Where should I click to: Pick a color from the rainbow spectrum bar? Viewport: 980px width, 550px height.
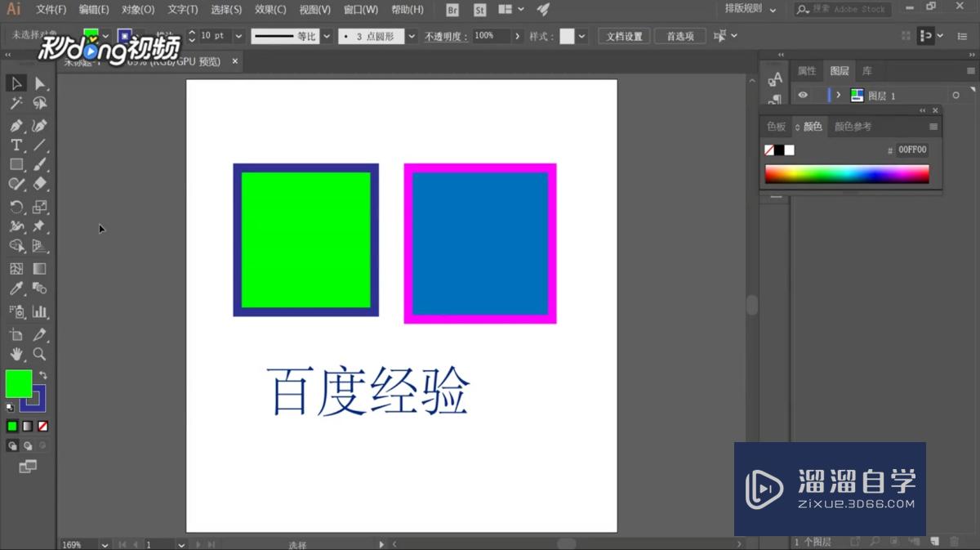point(845,172)
